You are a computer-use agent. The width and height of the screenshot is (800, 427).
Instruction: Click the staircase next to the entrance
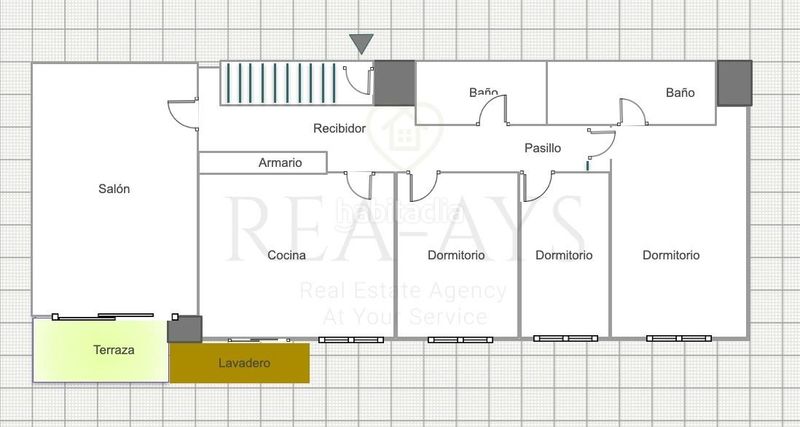click(281, 83)
